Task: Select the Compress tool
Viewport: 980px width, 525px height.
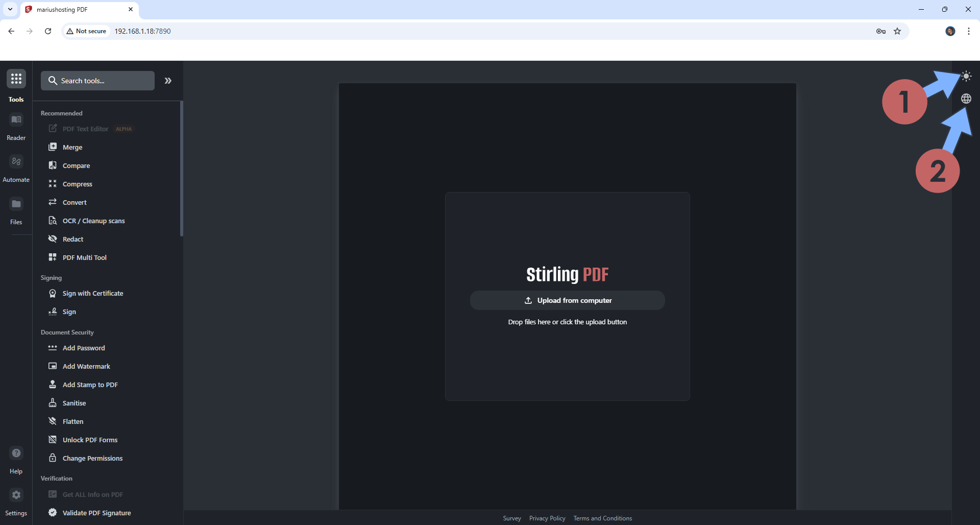Action: (77, 184)
